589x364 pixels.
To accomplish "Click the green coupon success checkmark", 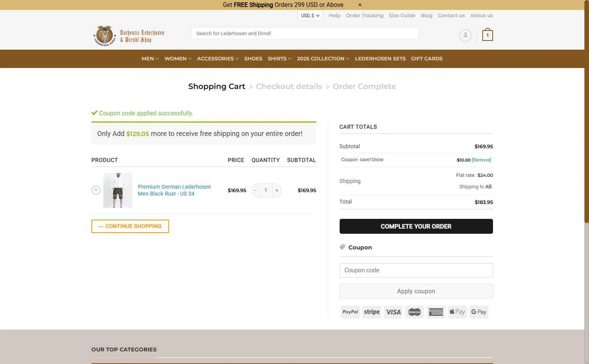I will click(x=94, y=113).
